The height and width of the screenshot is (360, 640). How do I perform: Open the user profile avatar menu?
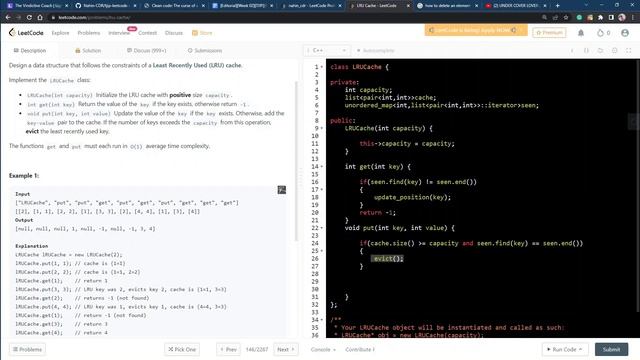click(625, 33)
